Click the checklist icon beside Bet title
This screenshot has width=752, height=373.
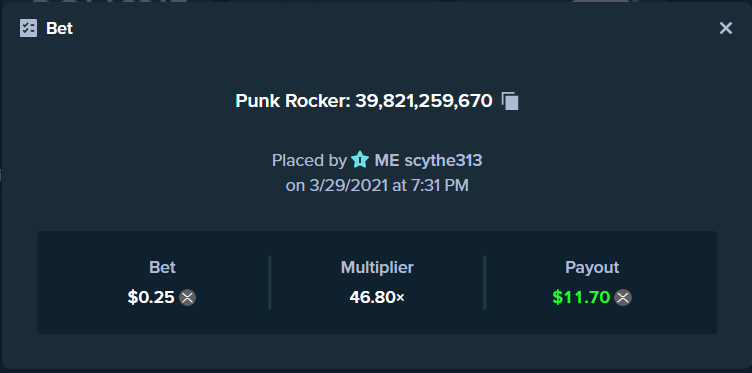[x=28, y=28]
